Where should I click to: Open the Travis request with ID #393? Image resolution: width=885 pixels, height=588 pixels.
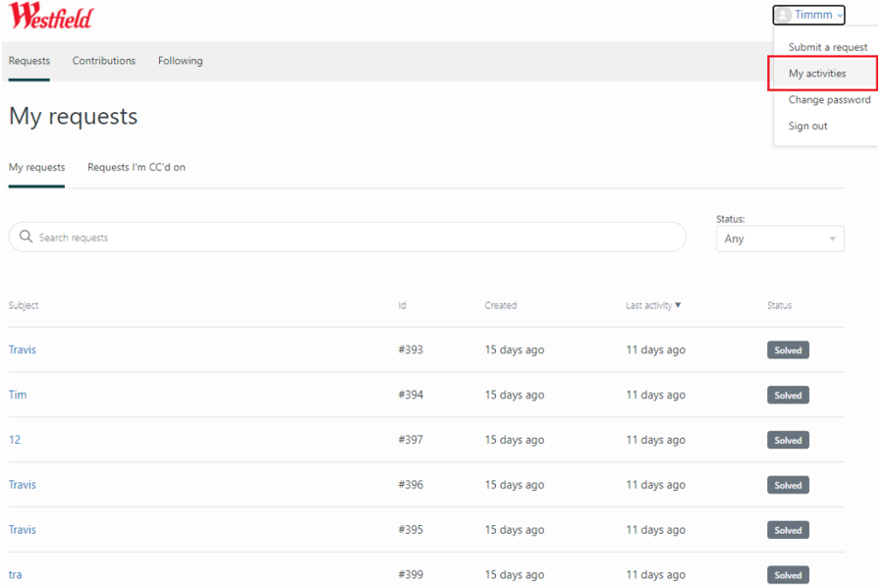(23, 350)
